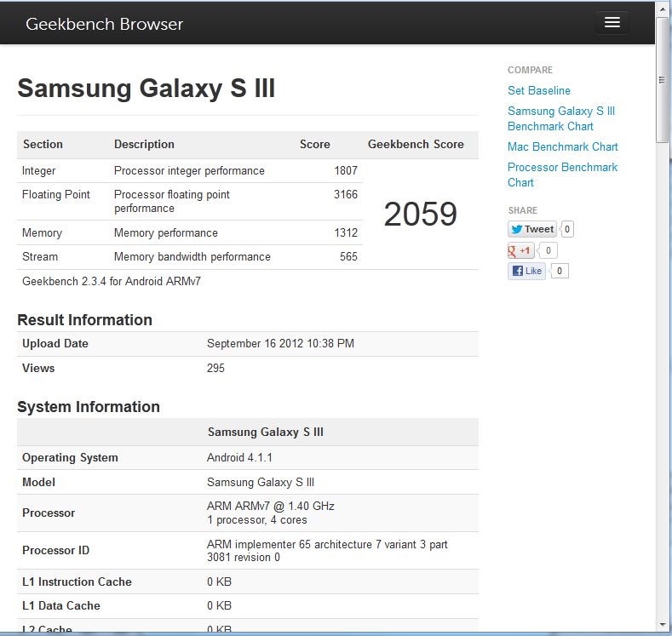The image size is (672, 636).
Task: Click the vertical scrollbar thumb
Action: pyautogui.click(x=662, y=79)
